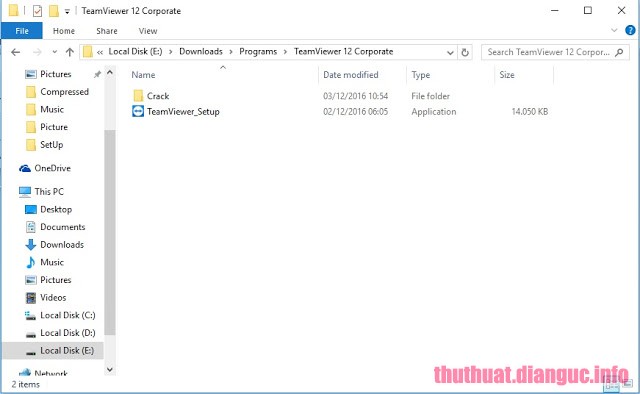Click date 03/12/2016 10:54
This screenshot has width=640, height=394.
point(356,96)
